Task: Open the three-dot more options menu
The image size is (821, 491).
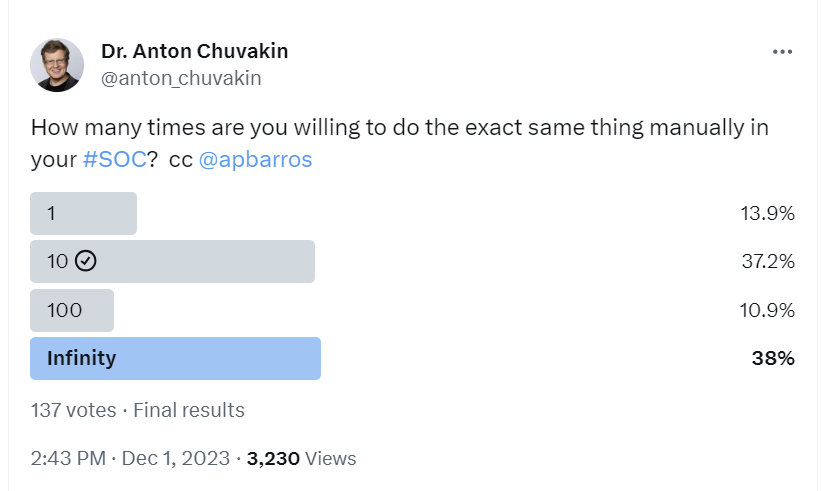Action: 782,52
